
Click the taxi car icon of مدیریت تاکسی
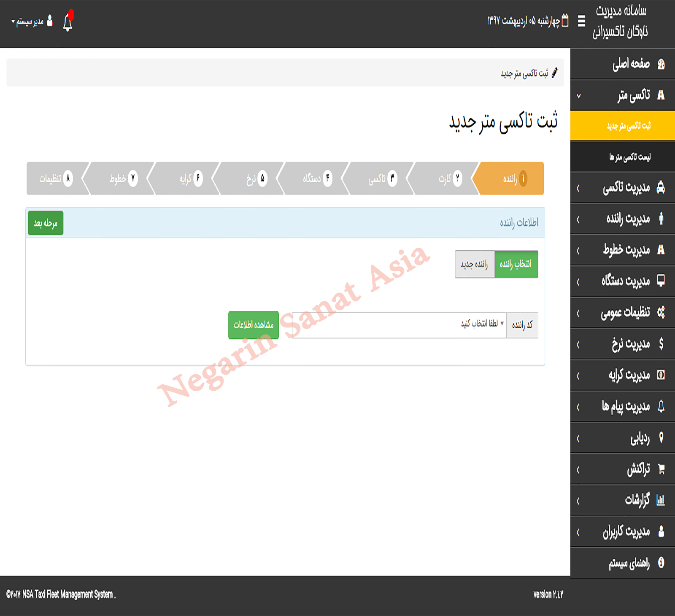[661, 187]
